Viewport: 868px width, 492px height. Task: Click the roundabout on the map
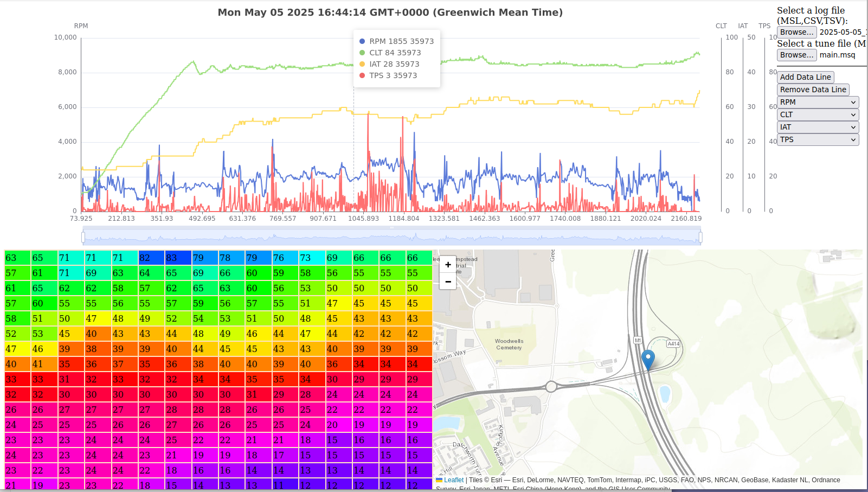pos(551,387)
